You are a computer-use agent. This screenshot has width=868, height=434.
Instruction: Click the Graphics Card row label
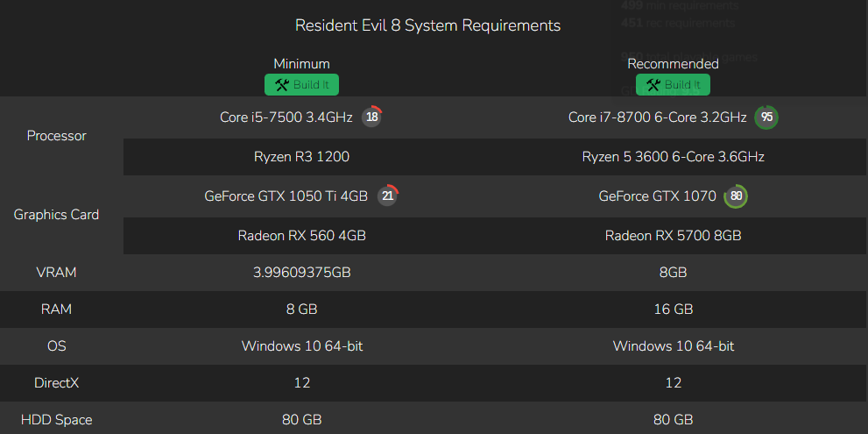[56, 215]
